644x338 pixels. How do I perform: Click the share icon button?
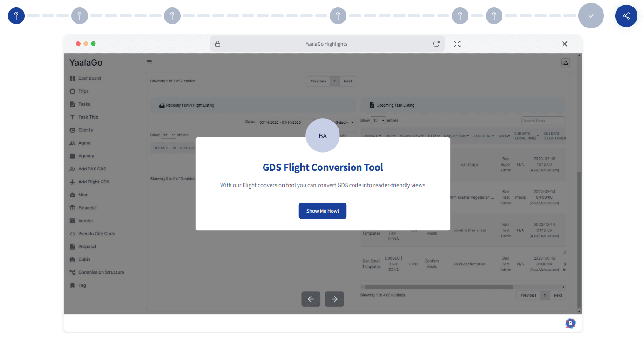[x=626, y=16]
